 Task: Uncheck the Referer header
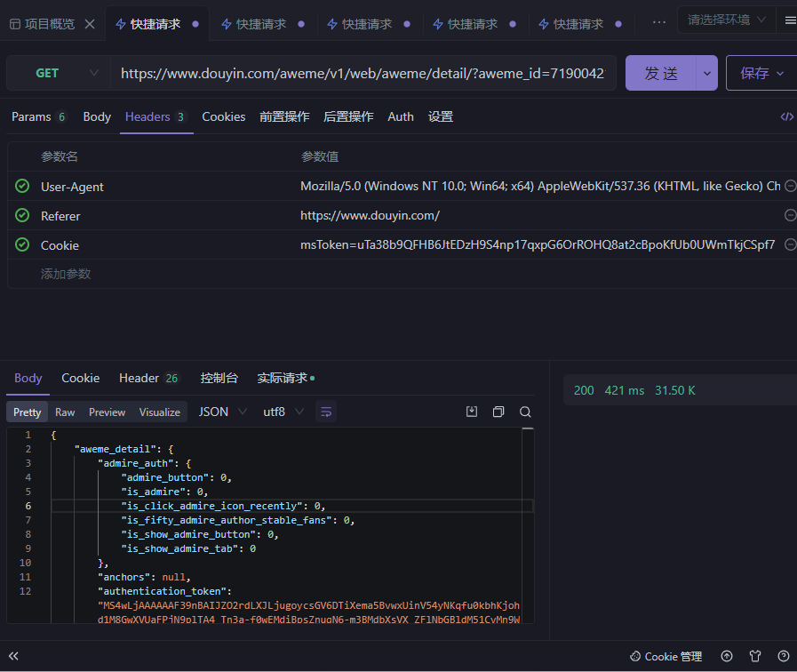(x=22, y=216)
